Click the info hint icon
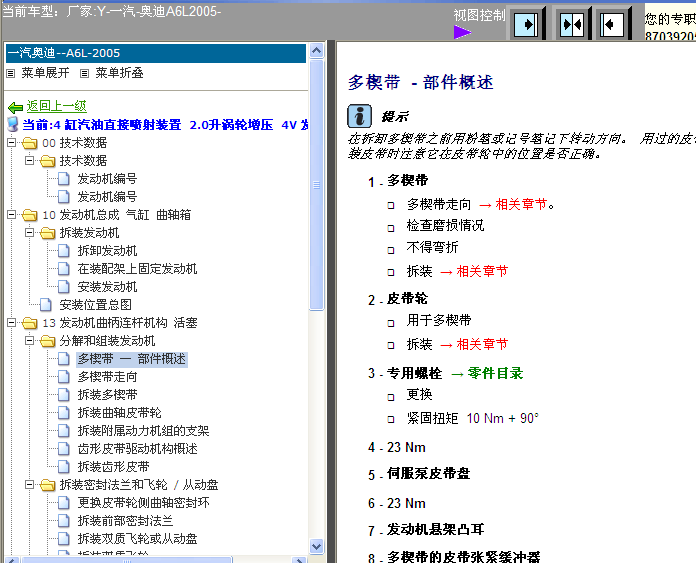The height and width of the screenshot is (563, 696). [x=359, y=116]
